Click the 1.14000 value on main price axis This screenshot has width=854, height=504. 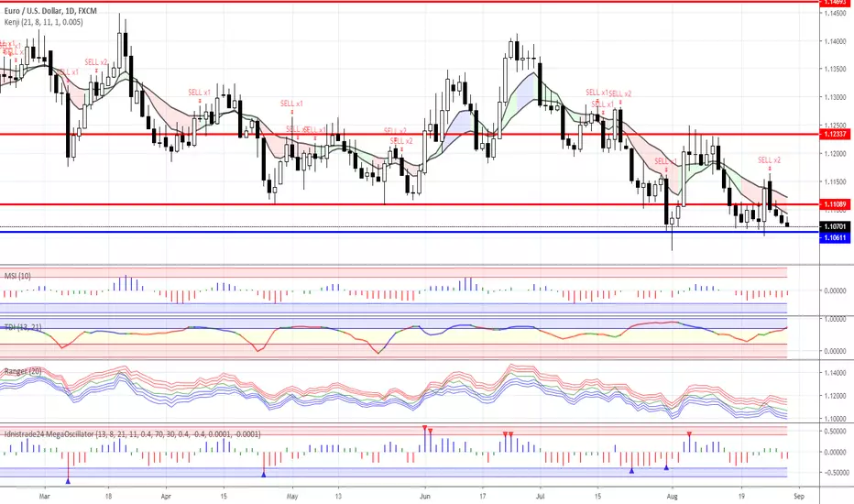coord(835,41)
